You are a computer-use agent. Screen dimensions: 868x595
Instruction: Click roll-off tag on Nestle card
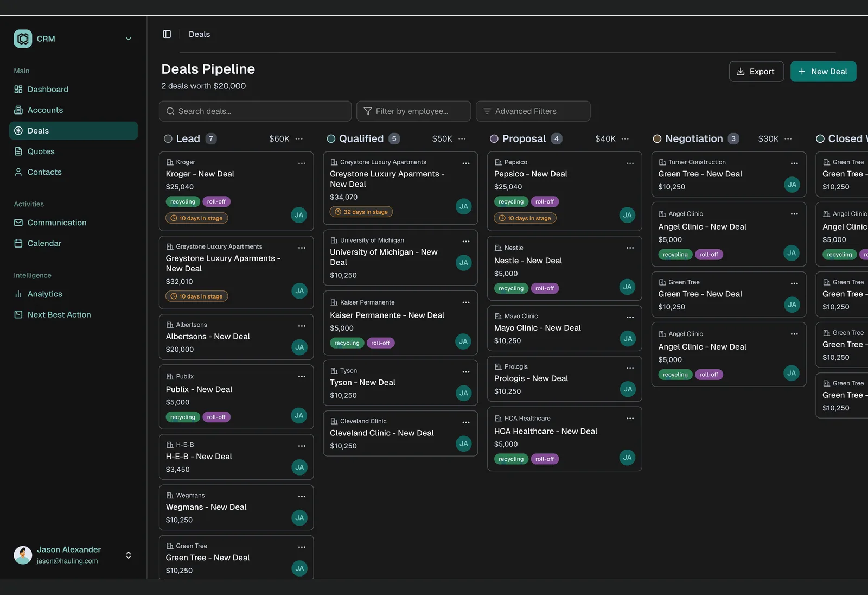tap(545, 288)
